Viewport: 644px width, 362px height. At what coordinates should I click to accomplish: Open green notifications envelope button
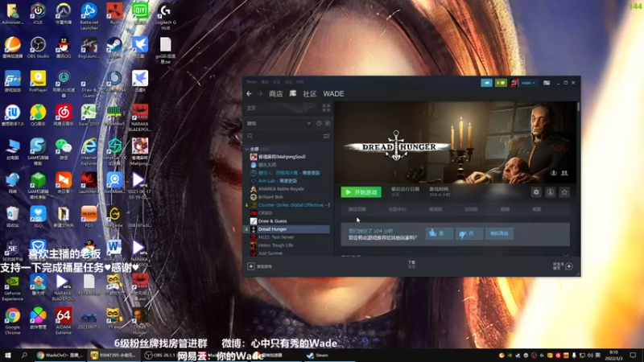[x=501, y=83]
